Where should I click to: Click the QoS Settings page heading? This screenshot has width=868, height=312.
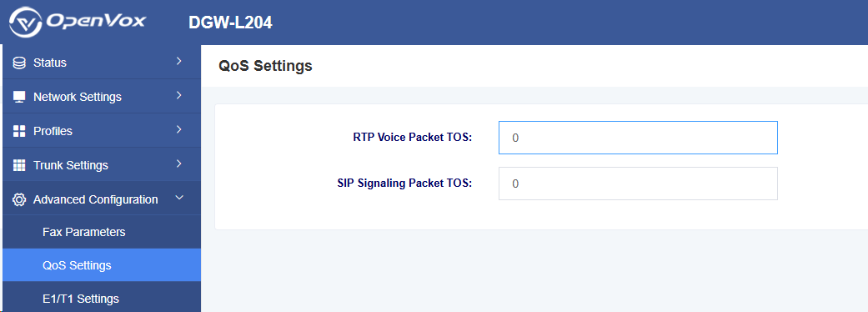point(266,66)
